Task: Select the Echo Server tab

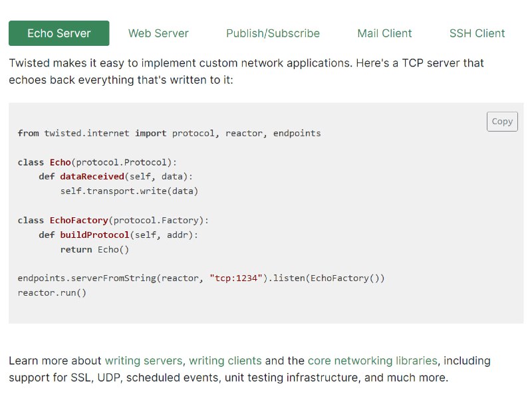Action: pyautogui.click(x=59, y=33)
